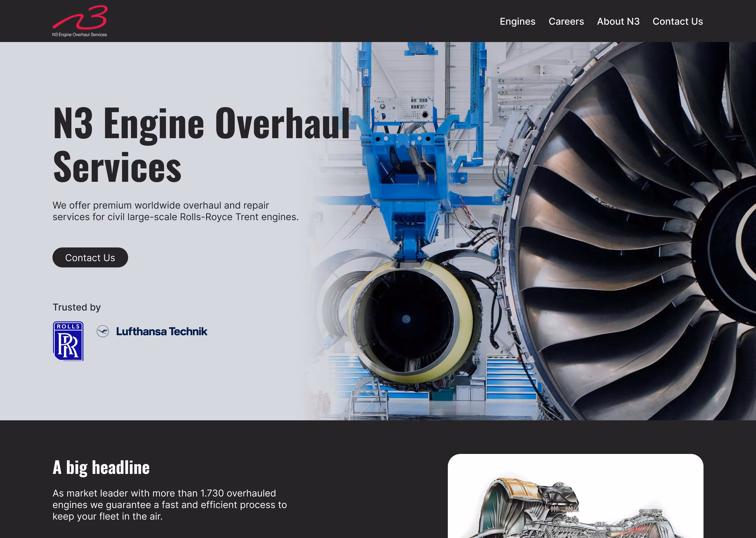Open the Engines menu item
Viewport: 756px width, 538px height.
click(x=517, y=21)
